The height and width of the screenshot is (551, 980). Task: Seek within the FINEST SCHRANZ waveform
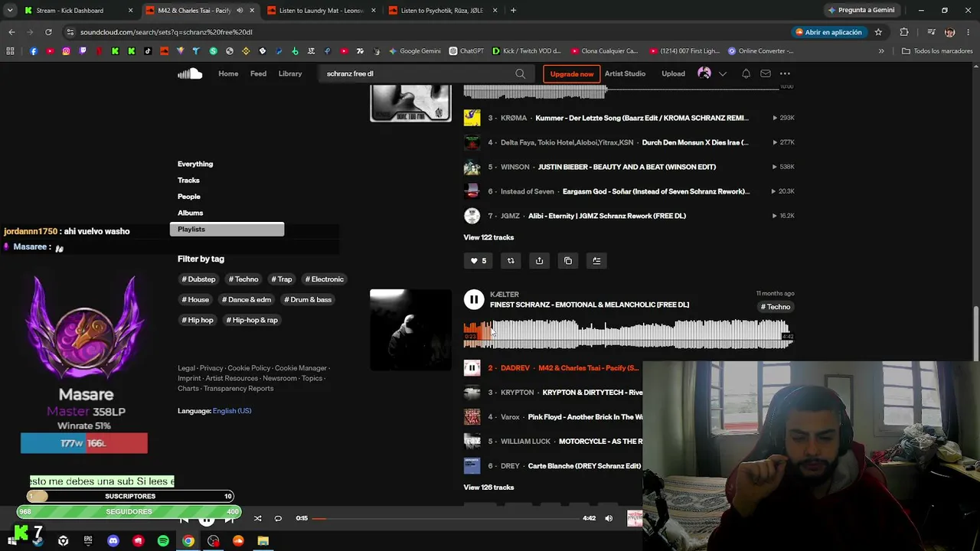tap(628, 335)
